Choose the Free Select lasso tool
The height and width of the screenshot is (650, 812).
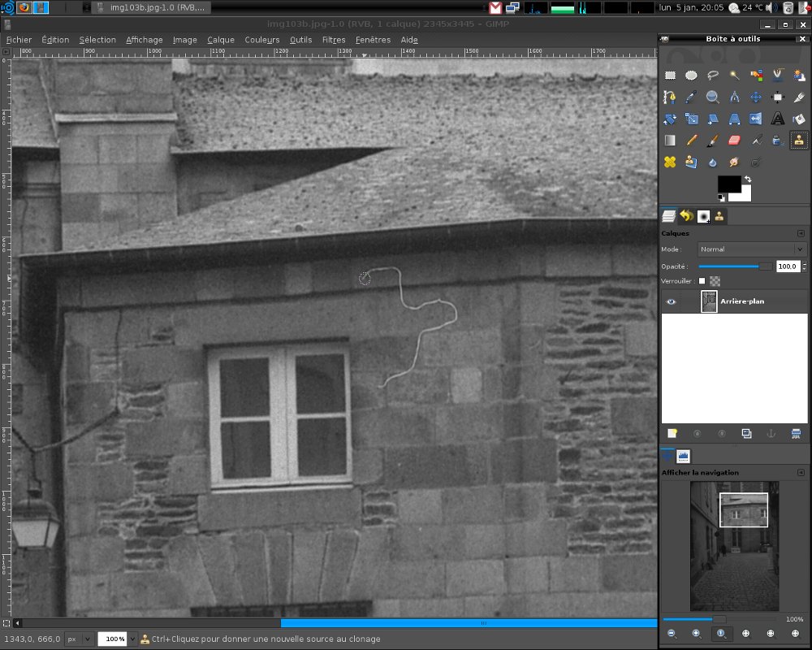[713, 76]
